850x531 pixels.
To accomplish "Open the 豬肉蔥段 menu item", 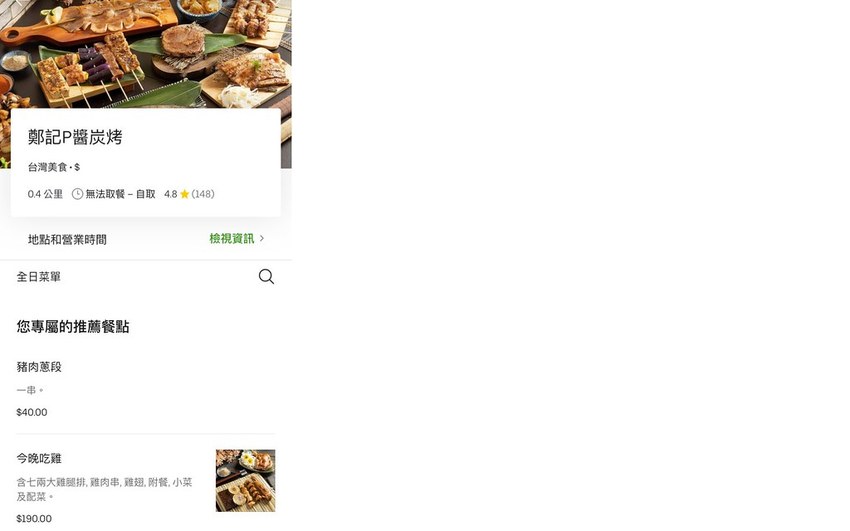I will pos(146,389).
